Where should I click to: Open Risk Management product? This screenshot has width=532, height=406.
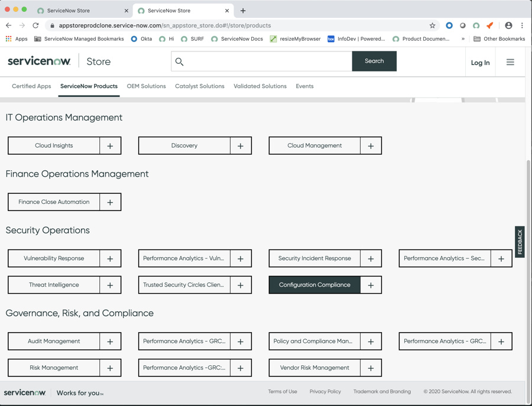[54, 368]
